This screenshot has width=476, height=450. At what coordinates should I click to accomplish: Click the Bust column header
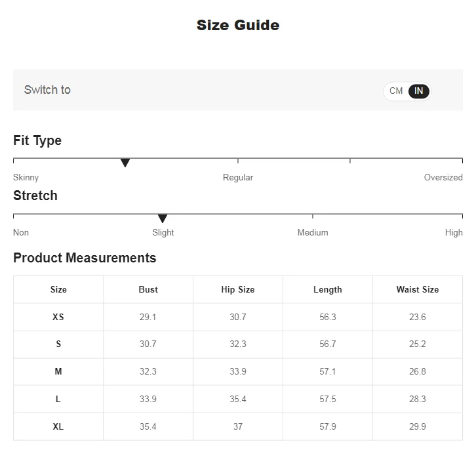(x=148, y=289)
